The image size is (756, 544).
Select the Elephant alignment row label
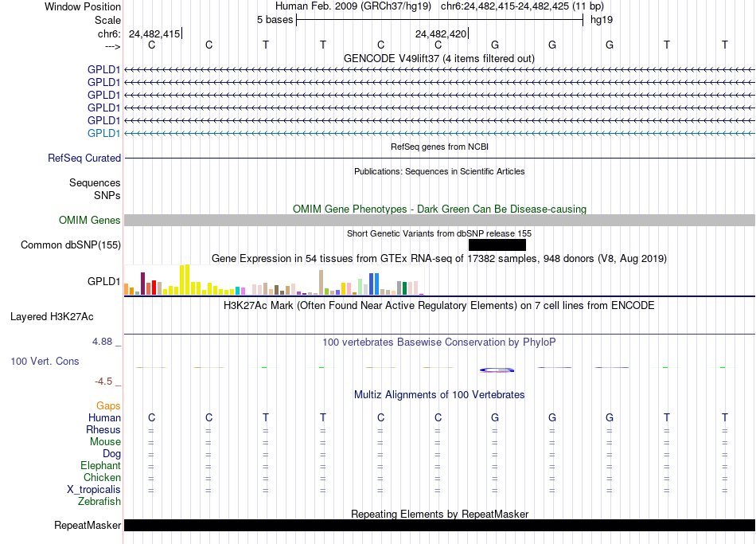click(x=100, y=465)
